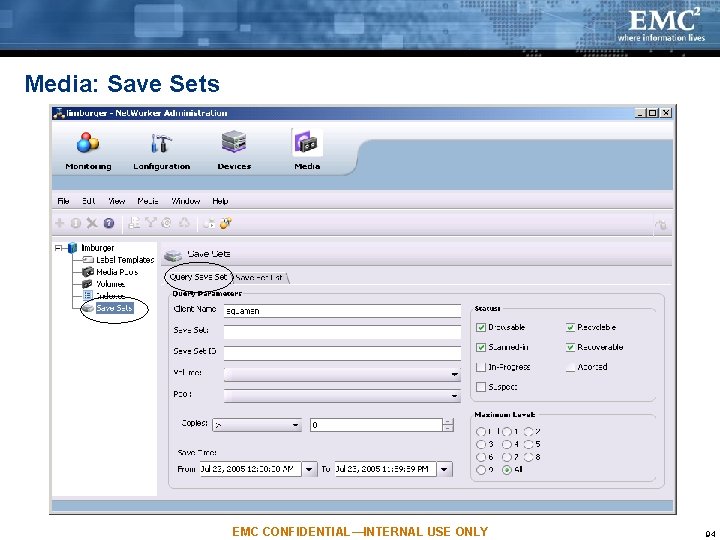Click the Indexes tree icon
720x540 pixels.
pyautogui.click(x=88, y=295)
